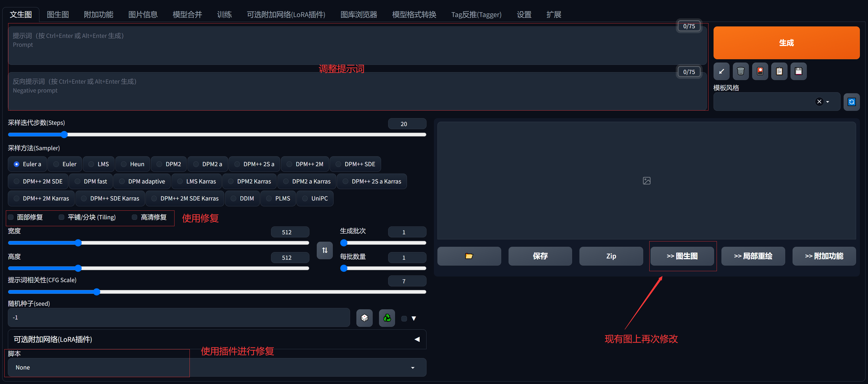868x384 pixels.
Task: Switch to the 图生图 tab
Action: (x=58, y=14)
